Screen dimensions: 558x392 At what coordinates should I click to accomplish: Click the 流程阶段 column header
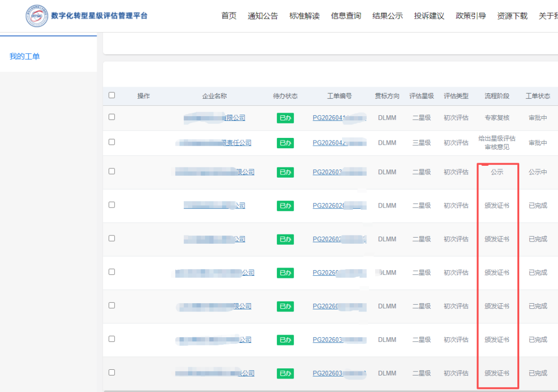click(497, 96)
